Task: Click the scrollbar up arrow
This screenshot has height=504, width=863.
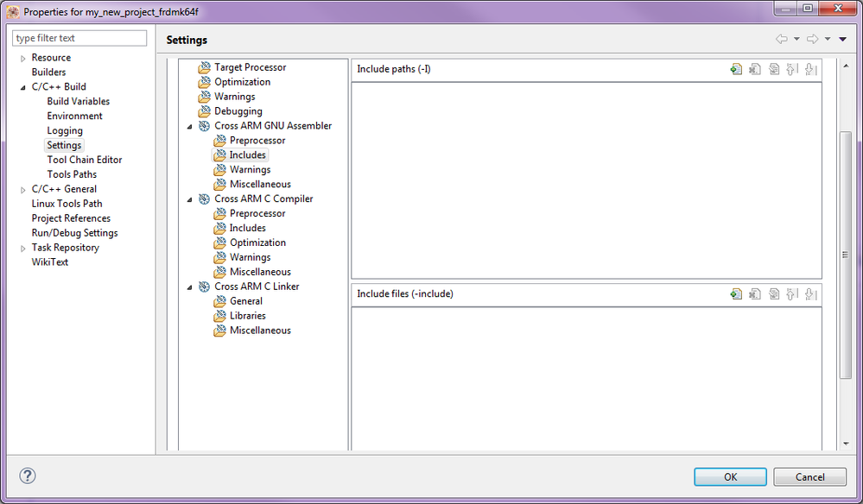Action: (846, 66)
